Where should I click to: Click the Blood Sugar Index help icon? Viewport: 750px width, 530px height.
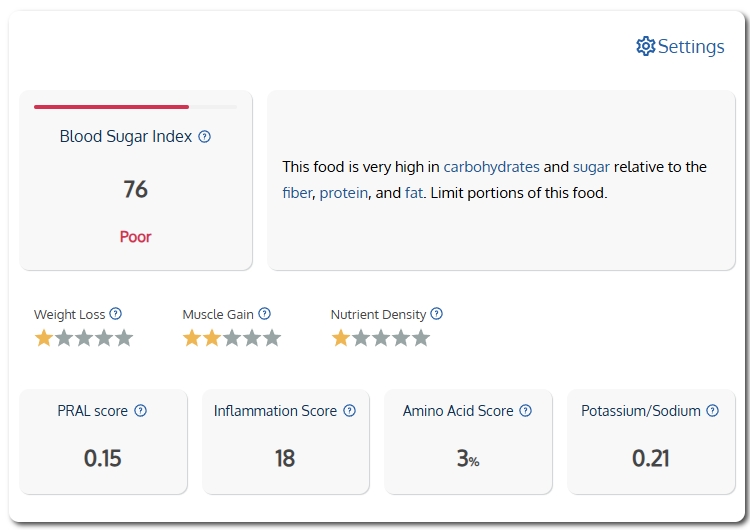[204, 137]
